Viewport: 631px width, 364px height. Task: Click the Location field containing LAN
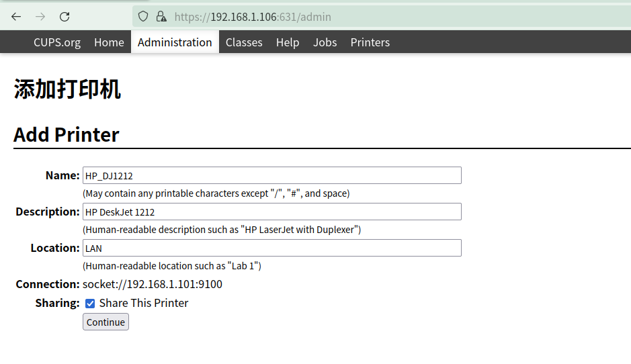pyautogui.click(x=271, y=248)
